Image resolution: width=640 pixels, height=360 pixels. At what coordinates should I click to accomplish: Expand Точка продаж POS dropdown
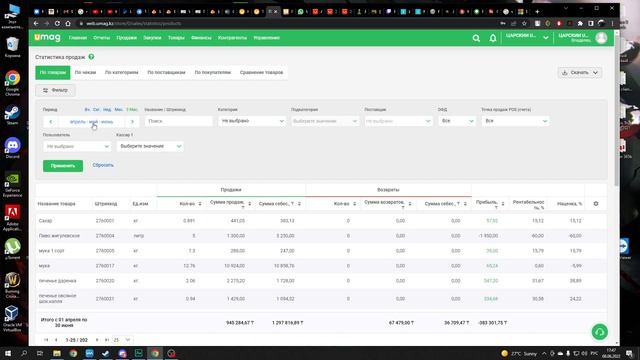(x=515, y=121)
